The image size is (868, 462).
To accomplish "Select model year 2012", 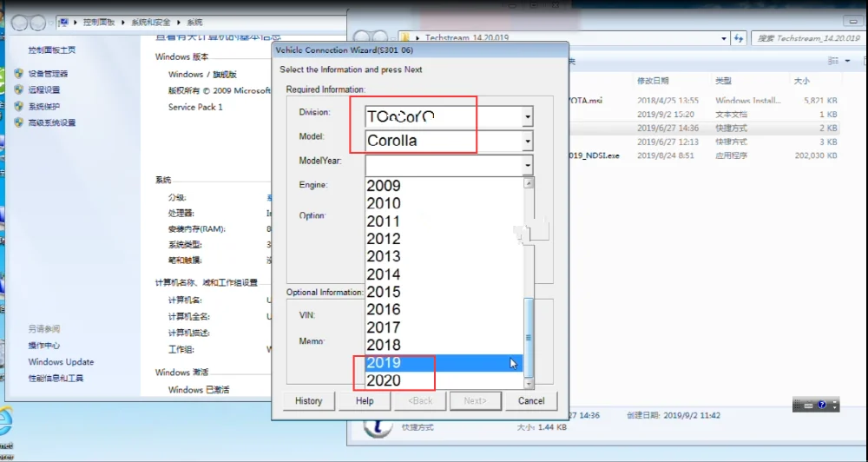I will [x=444, y=239].
